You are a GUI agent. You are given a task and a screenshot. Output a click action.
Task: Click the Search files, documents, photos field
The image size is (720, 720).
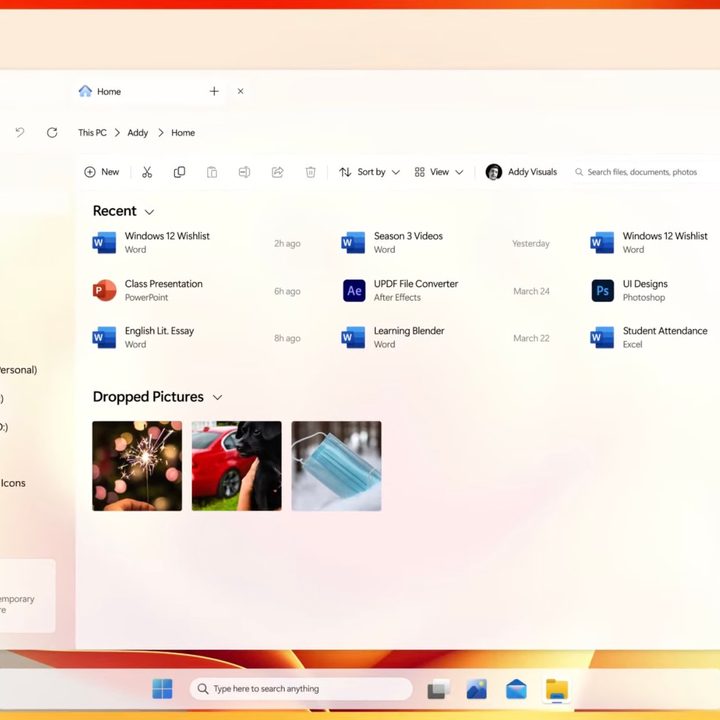(x=641, y=172)
